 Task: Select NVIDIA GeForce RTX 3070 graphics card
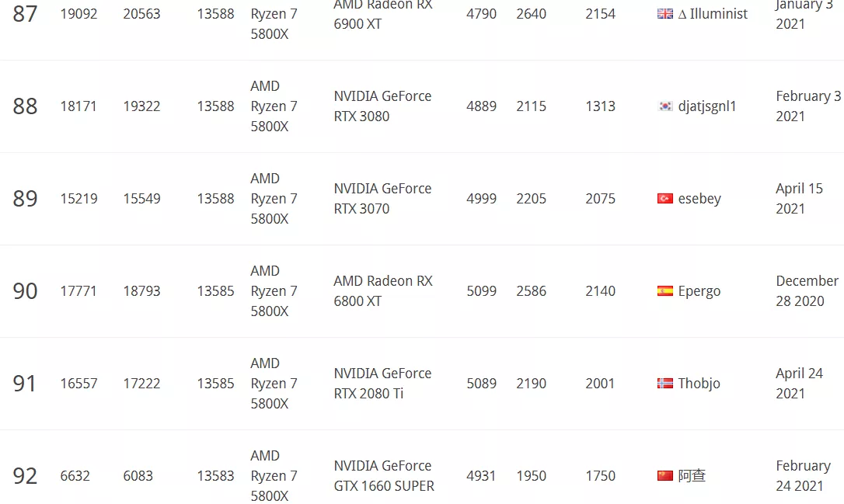click(x=382, y=199)
